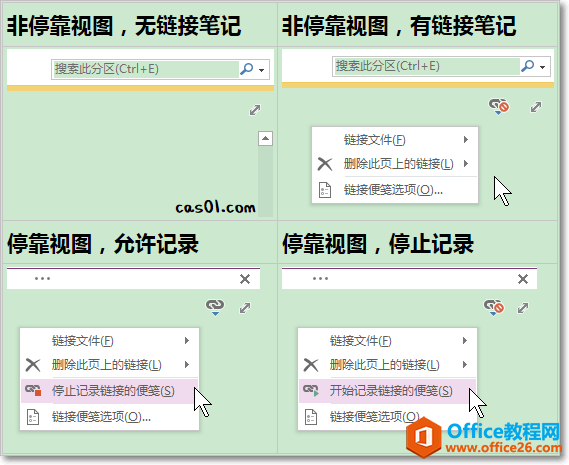
Task: Select 删除此页上的链接(L) in 允许记录 menu
Action: (x=110, y=364)
